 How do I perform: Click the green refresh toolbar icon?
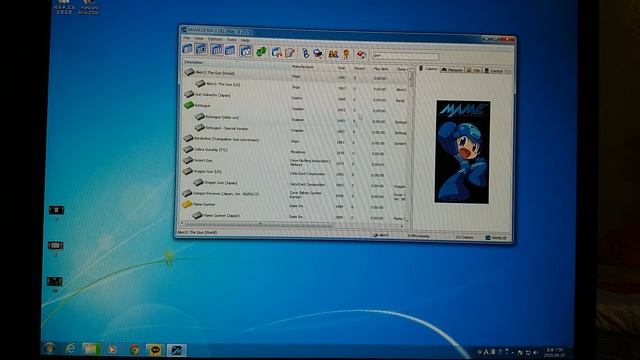tap(261, 51)
